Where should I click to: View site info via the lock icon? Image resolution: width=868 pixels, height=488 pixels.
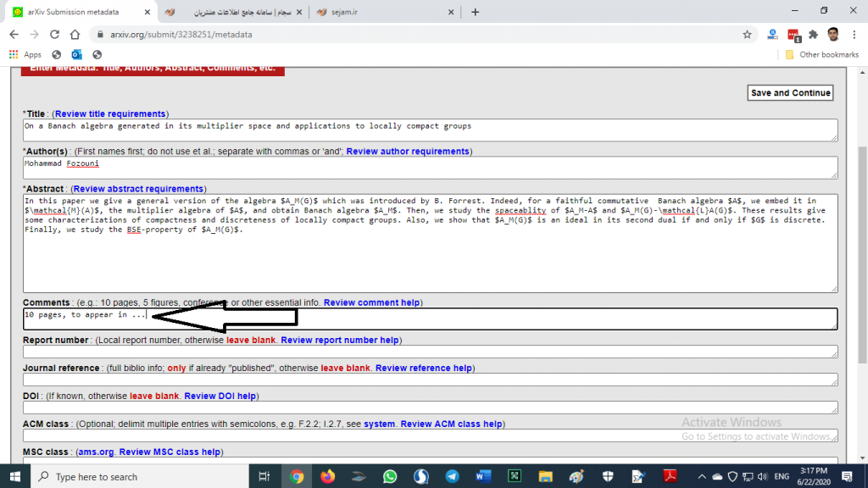point(100,34)
